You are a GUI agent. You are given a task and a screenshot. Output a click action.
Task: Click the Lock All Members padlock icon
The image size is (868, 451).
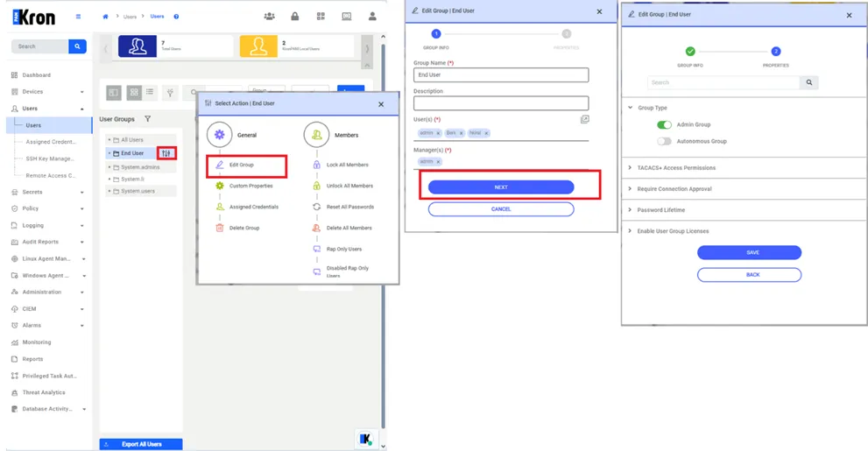pyautogui.click(x=317, y=165)
